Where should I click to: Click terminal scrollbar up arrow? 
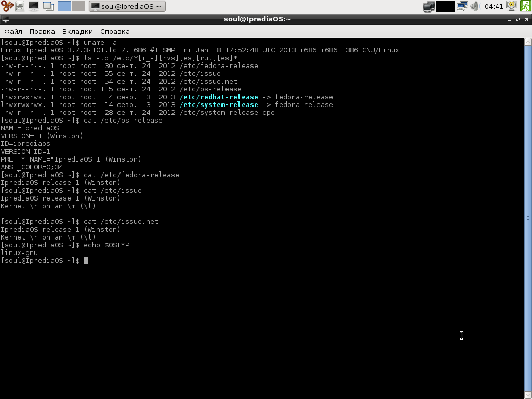coord(528,42)
